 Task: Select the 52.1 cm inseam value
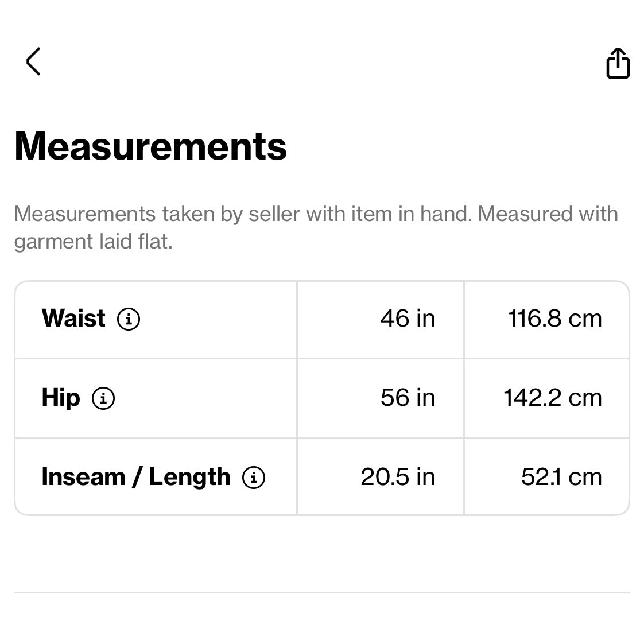(561, 477)
